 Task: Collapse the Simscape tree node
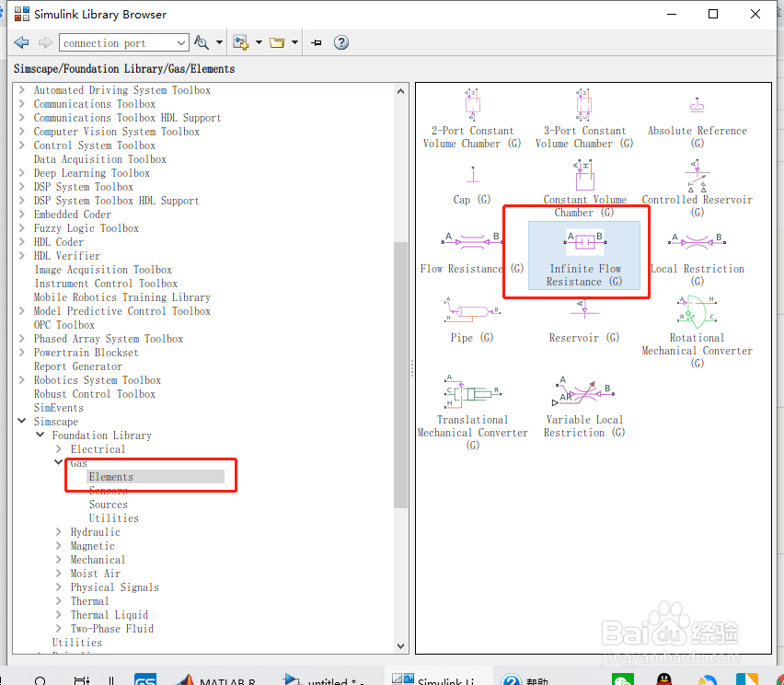click(x=22, y=422)
